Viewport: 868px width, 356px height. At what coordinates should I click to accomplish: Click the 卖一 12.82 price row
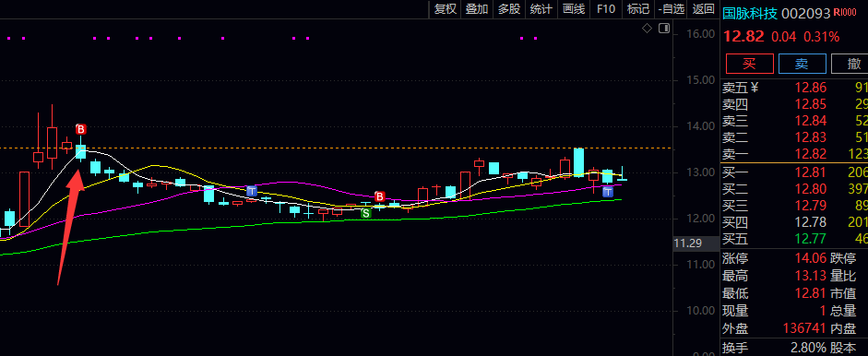pos(795,154)
